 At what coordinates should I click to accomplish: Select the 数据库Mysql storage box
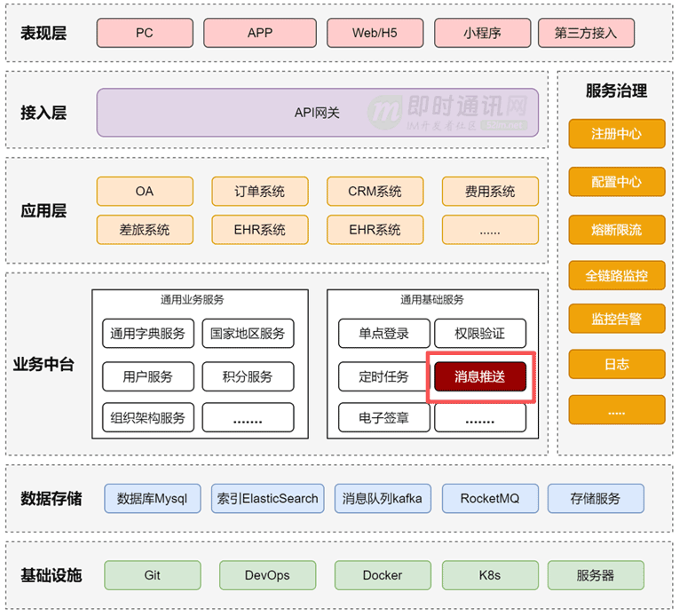point(153,498)
